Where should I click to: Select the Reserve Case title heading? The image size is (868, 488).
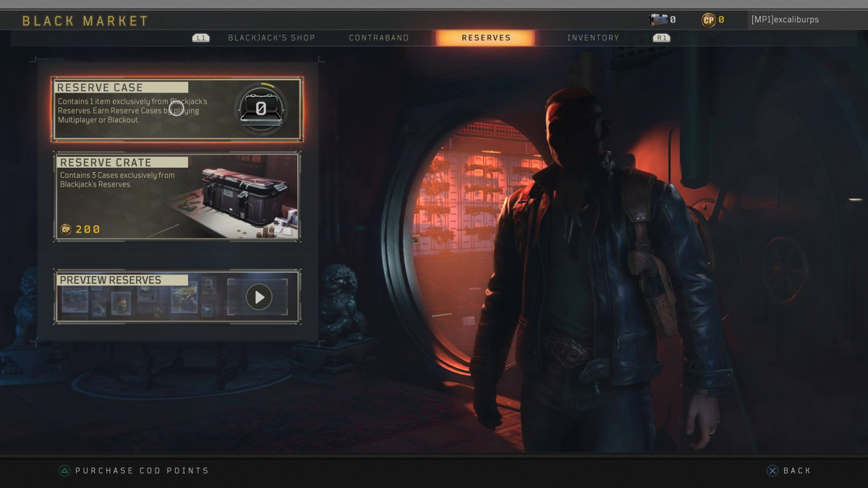coord(101,87)
